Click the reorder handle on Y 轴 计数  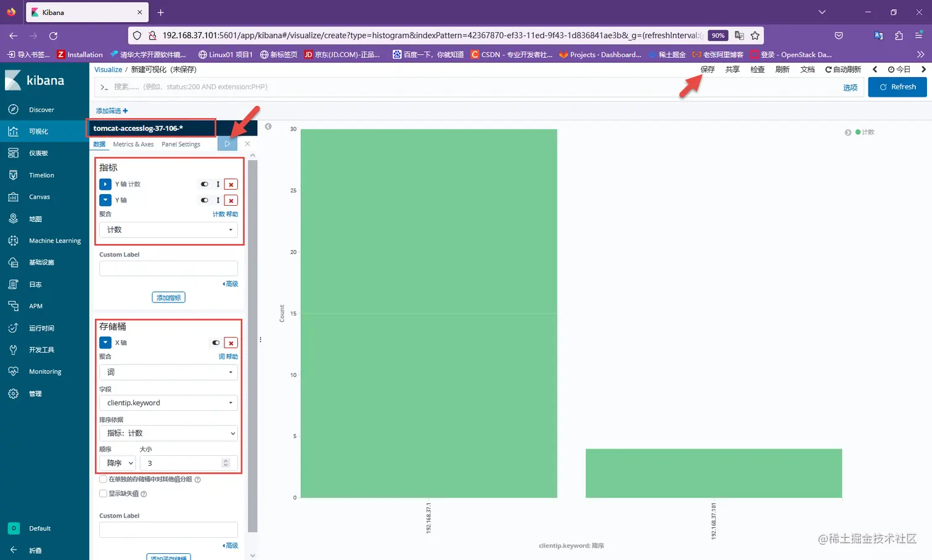(x=218, y=184)
